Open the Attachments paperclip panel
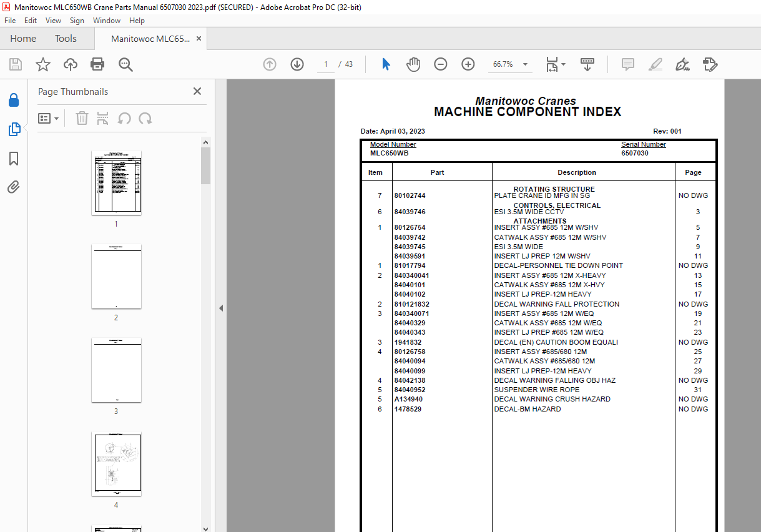The width and height of the screenshot is (761, 532). [x=14, y=187]
